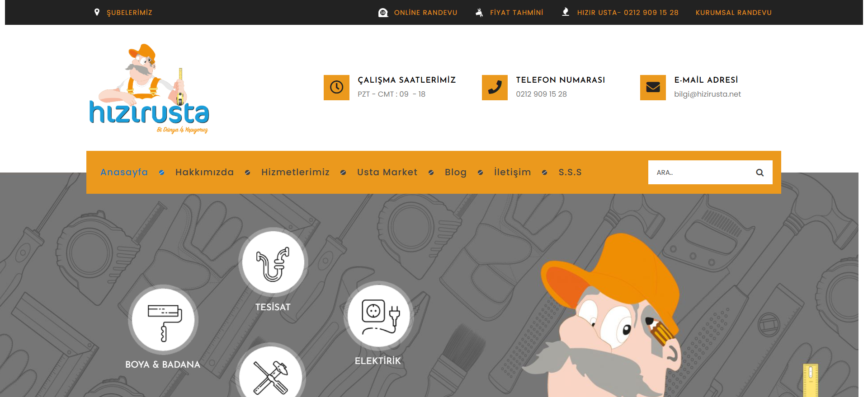Click the Çalışma Saatlerimiz heading
This screenshot has height=397, width=868.
[x=406, y=80]
